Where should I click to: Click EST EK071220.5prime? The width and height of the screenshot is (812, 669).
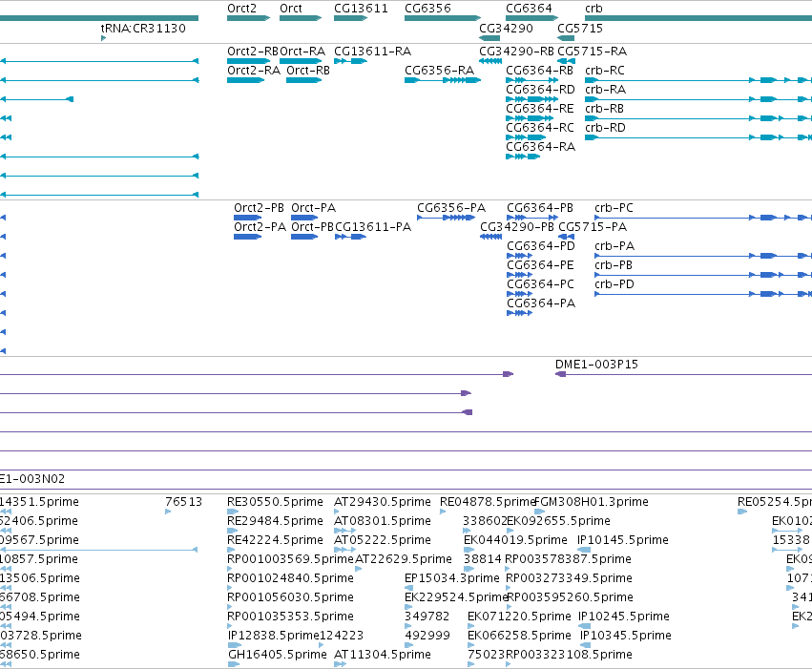[x=470, y=627]
